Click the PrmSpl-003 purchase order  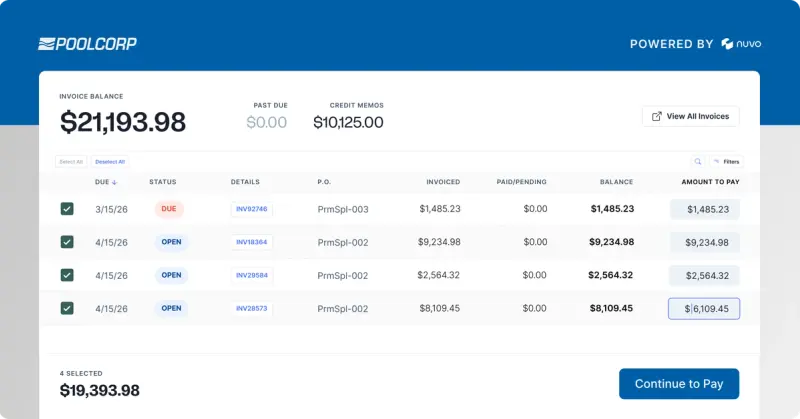343,209
